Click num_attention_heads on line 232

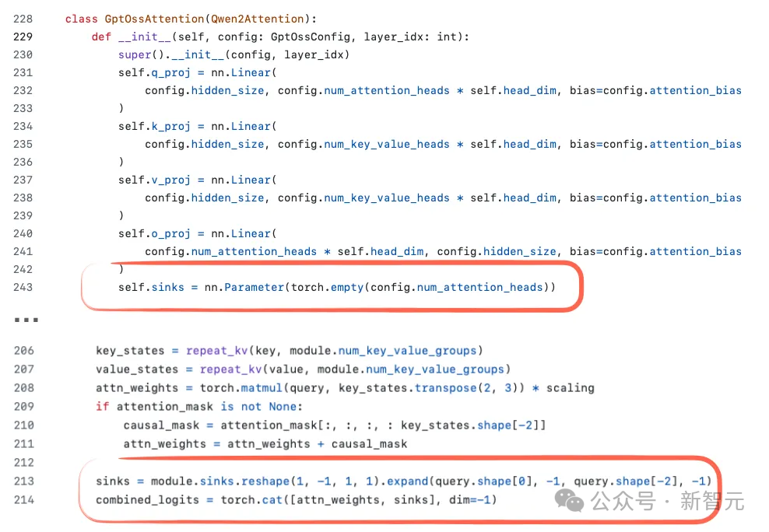coord(387,91)
